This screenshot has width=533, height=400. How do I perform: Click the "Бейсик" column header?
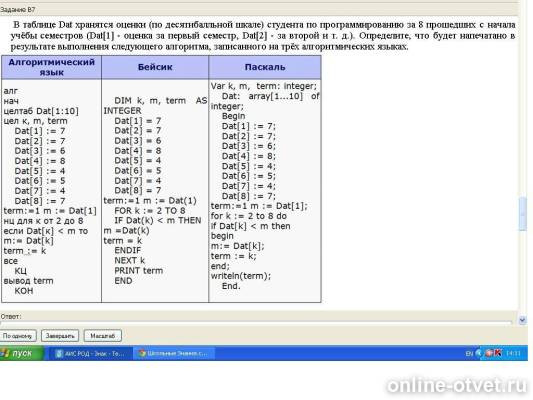click(155, 67)
